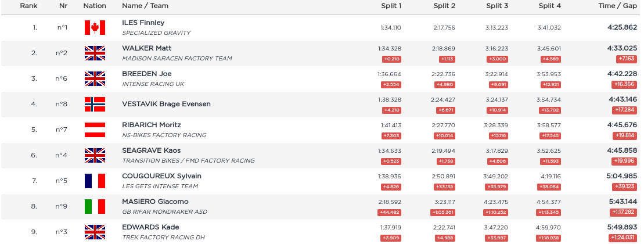Select the Split 1 column header
The height and width of the screenshot is (244, 644).
pyautogui.click(x=391, y=6)
